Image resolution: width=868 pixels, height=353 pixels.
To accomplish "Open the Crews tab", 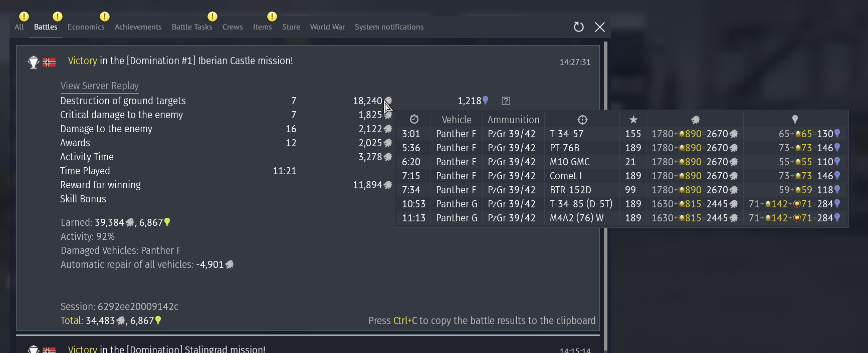I will pyautogui.click(x=233, y=27).
